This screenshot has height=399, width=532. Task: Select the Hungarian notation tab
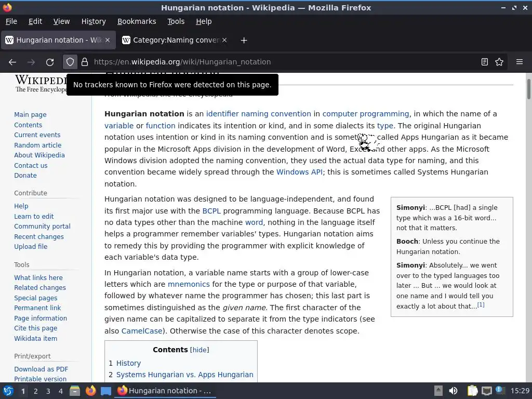click(58, 40)
